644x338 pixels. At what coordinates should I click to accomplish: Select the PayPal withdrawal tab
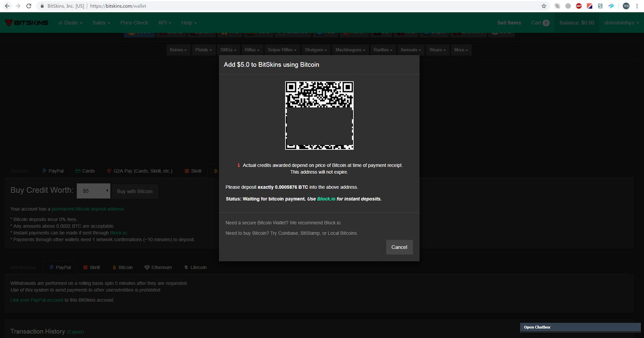pos(59,267)
